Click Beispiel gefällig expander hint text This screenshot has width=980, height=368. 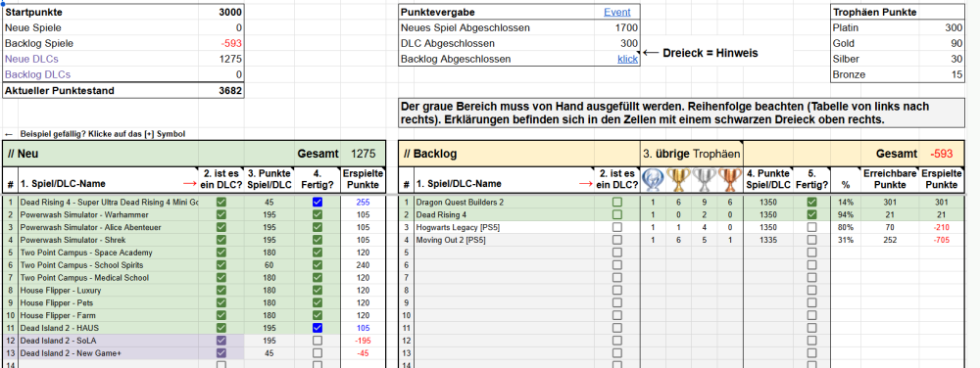click(x=103, y=134)
